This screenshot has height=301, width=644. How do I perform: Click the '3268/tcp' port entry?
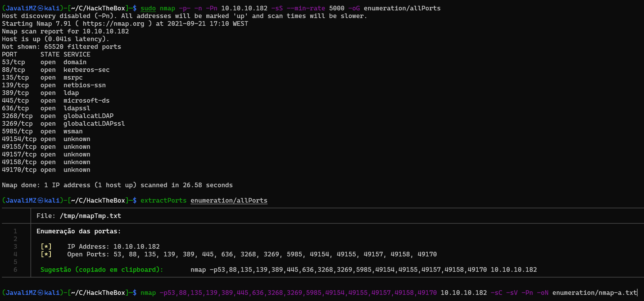click(17, 116)
